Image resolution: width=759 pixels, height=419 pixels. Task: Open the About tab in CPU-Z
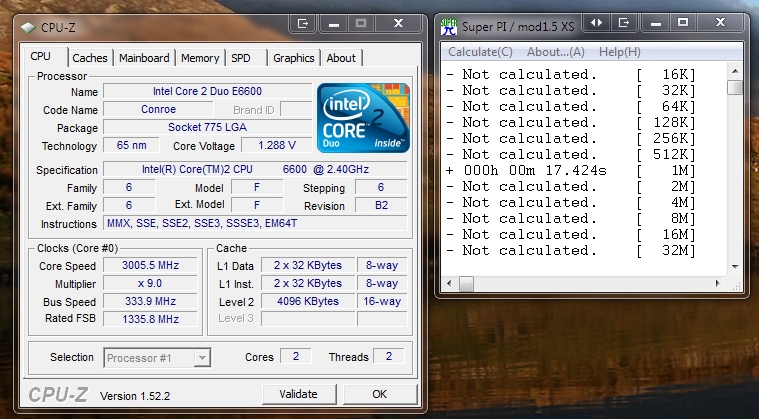coord(341,58)
